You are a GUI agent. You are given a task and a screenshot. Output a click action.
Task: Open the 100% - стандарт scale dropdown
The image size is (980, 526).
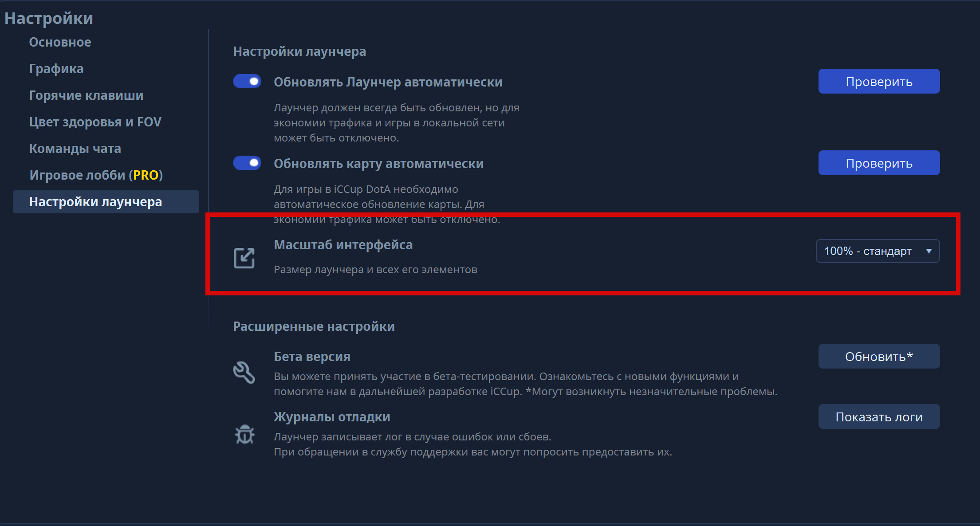[878, 251]
